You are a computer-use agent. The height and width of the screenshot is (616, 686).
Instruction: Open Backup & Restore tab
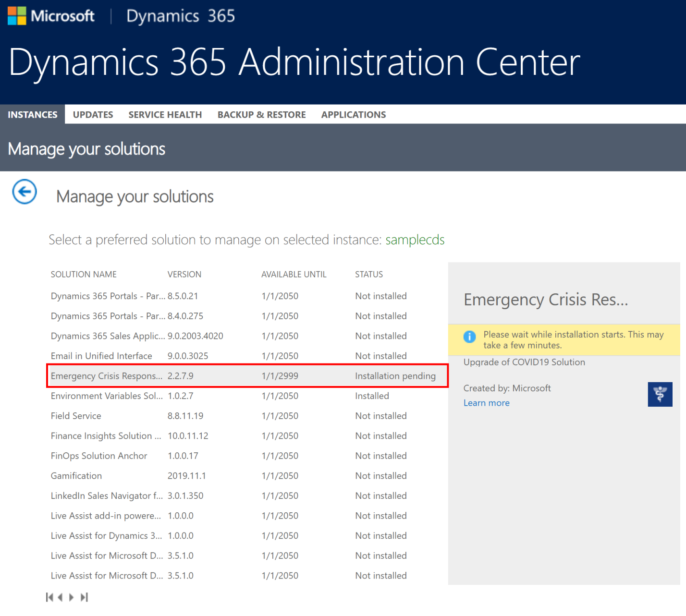point(262,115)
